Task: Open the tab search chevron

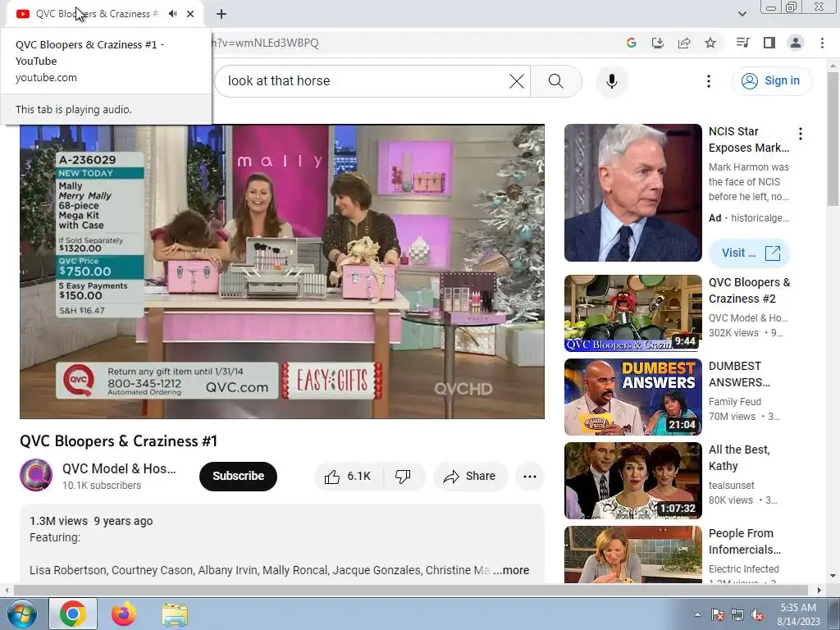Action: point(742,14)
